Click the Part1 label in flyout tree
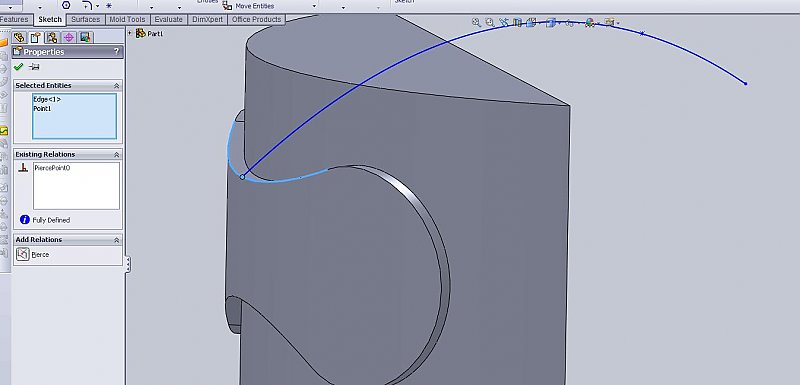This screenshot has height=385, width=800. [x=155, y=34]
